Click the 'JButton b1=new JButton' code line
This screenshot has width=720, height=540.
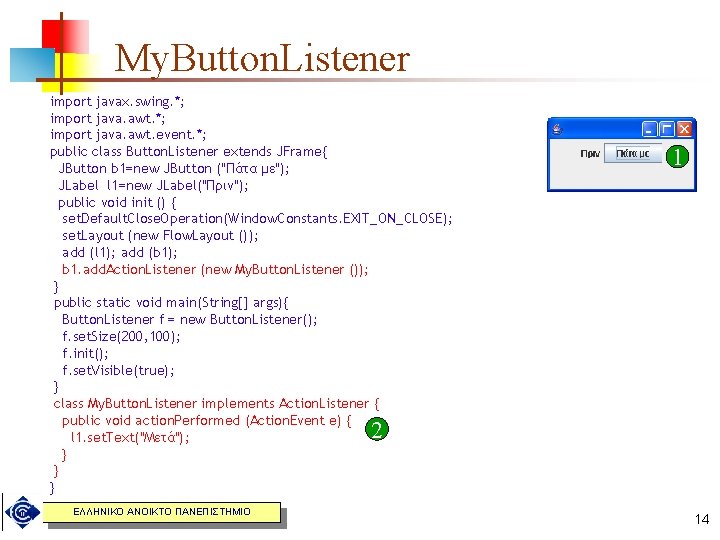(174, 169)
